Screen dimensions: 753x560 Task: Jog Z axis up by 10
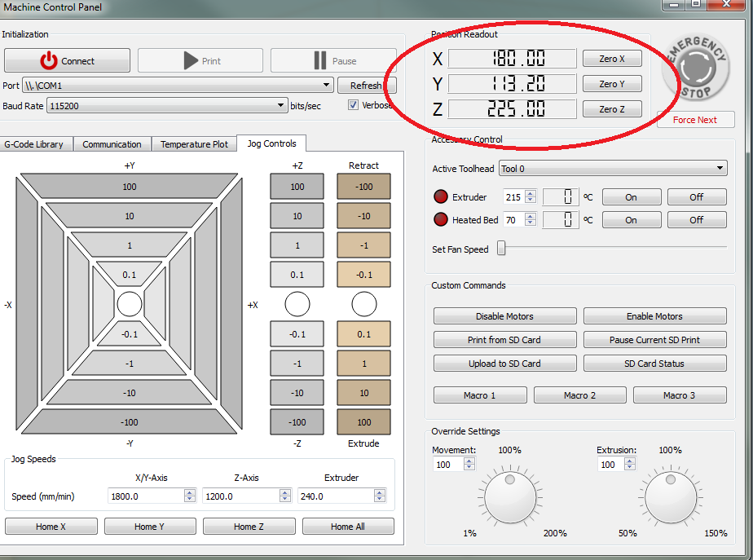(x=297, y=216)
